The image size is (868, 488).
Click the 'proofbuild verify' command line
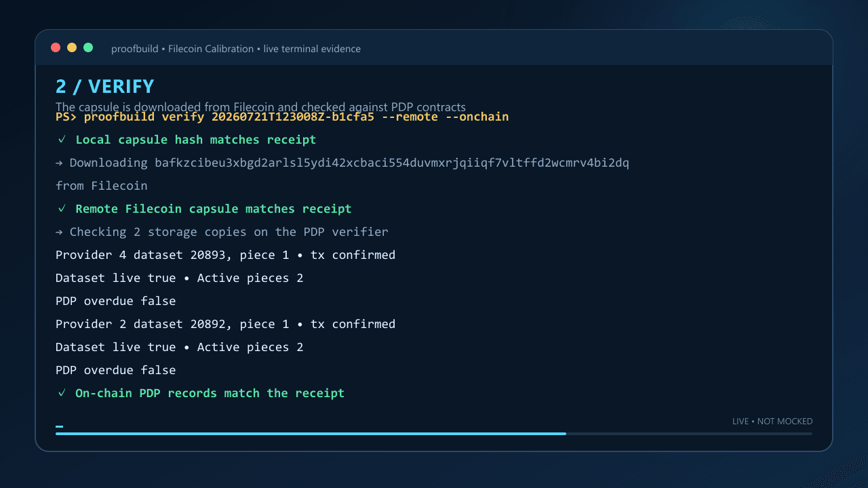pos(282,117)
